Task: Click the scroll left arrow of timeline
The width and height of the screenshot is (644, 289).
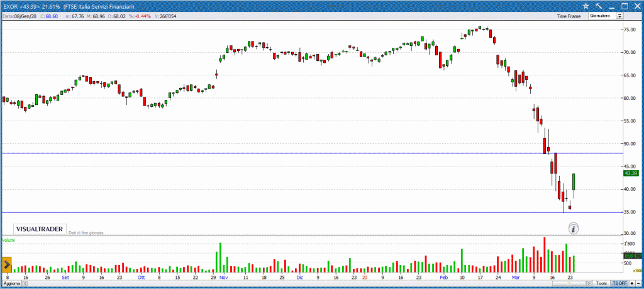Action: click(x=25, y=284)
